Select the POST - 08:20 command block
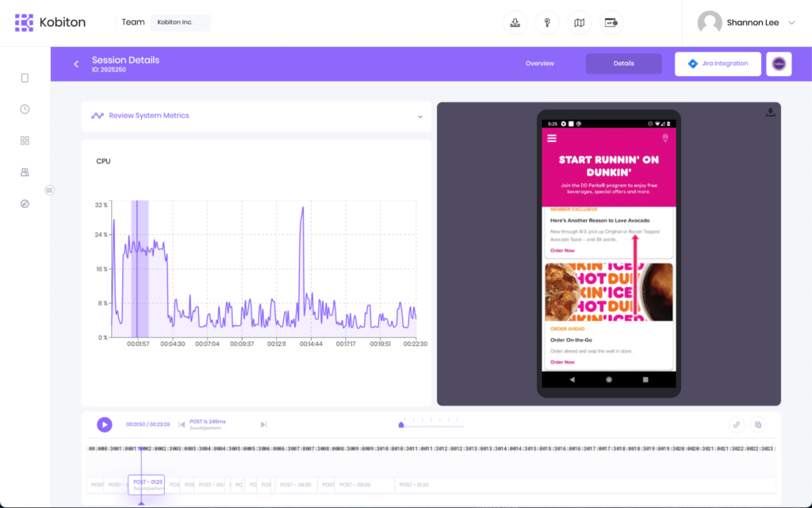Viewport: 812px width, 508px height. click(365, 485)
